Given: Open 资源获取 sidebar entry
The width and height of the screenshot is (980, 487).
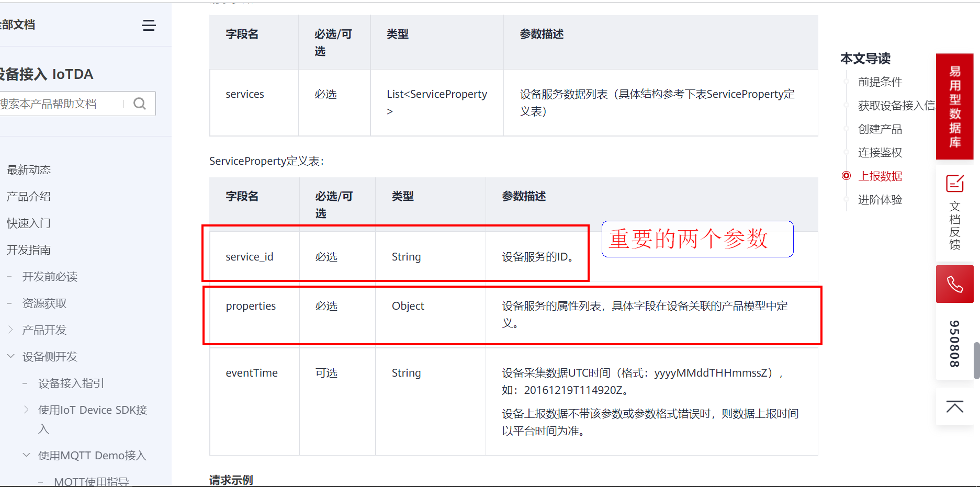Looking at the screenshot, I should pyautogui.click(x=44, y=303).
